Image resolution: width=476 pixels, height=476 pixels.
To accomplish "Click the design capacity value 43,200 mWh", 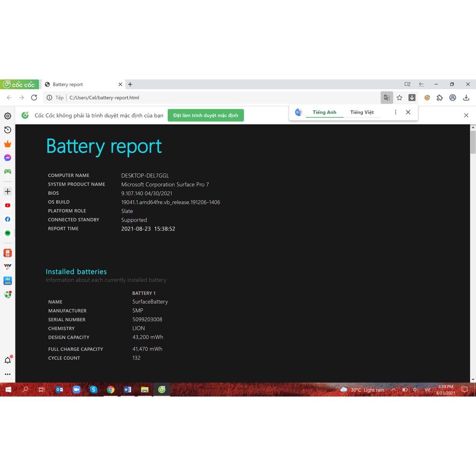I will [x=148, y=337].
